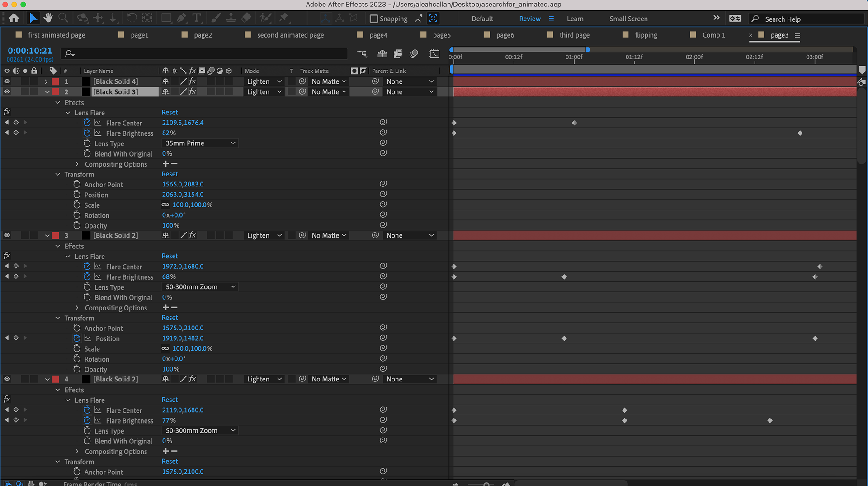Click the Search Help field
The width and height of the screenshot is (868, 486).
[807, 19]
